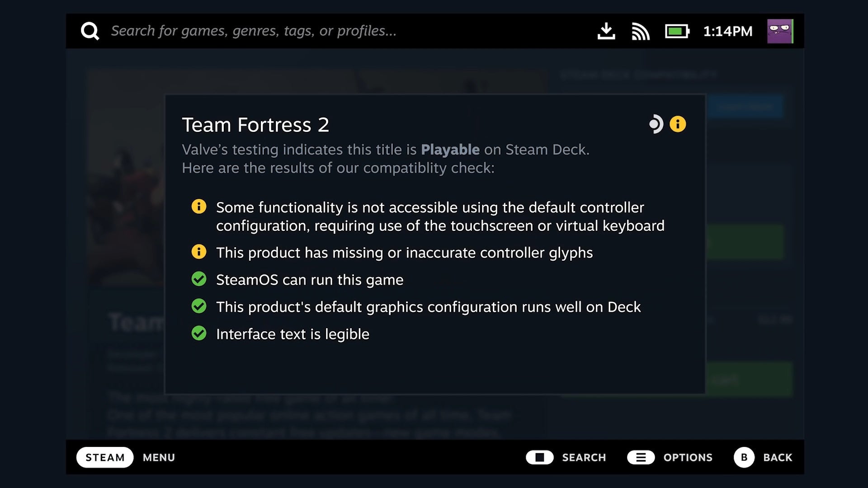Click the Steam Deck compatibility logo icon
868x488 pixels.
pyautogui.click(x=656, y=123)
